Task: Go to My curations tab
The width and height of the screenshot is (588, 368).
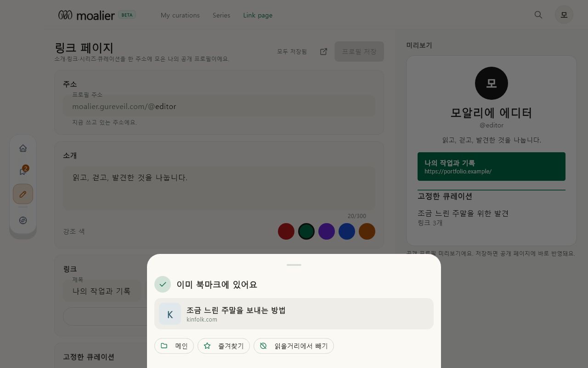Action: [180, 15]
